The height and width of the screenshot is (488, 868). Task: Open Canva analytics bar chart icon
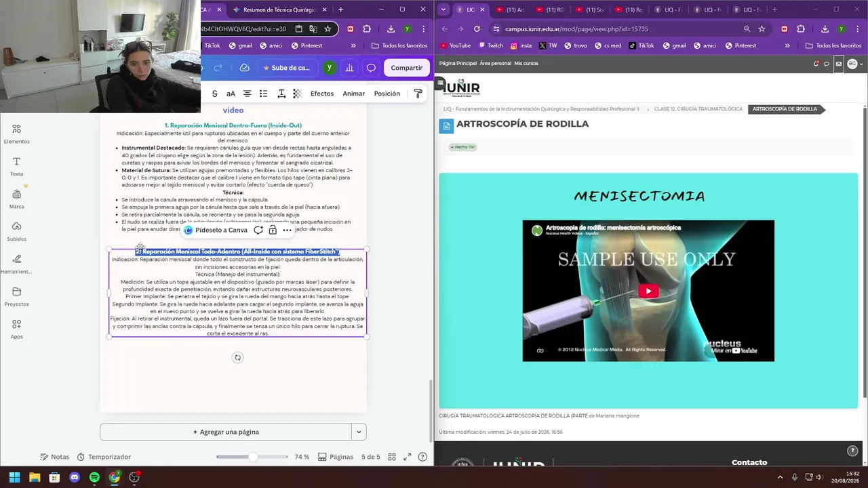pos(349,68)
